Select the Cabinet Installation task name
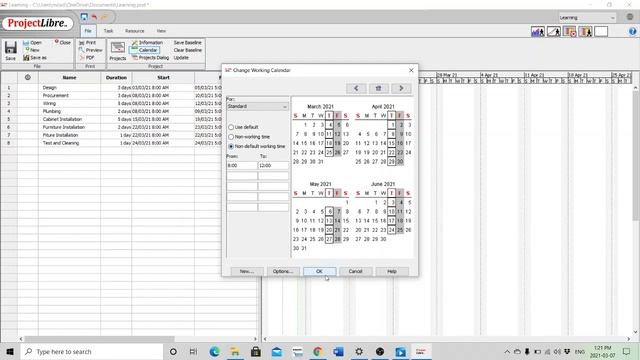The width and height of the screenshot is (640, 360). tap(62, 119)
